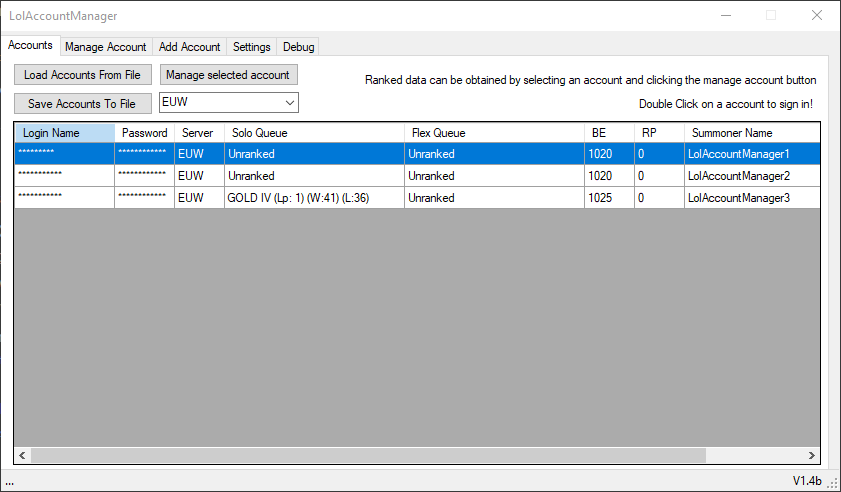Select the LolAccountManager3 summoner name cell
Viewport: 841px width, 492px height.
point(752,198)
